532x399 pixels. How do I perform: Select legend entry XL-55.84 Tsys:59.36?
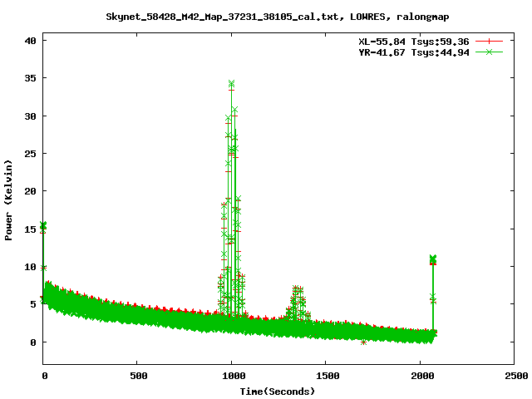[x=414, y=42]
